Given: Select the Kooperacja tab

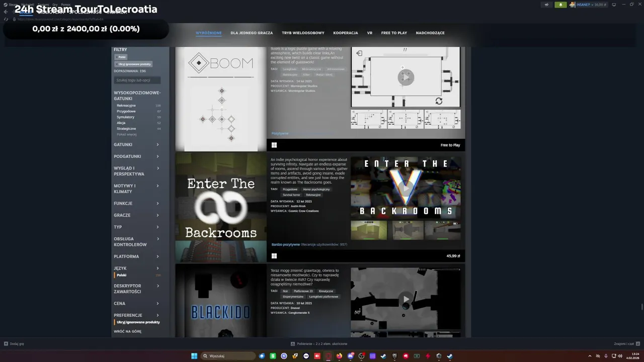Looking at the screenshot, I should 346,33.
